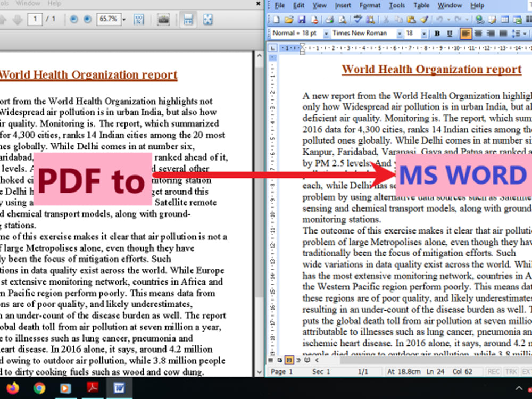Open the Tools menu in Word
532x399 pixels.
pos(397,5)
